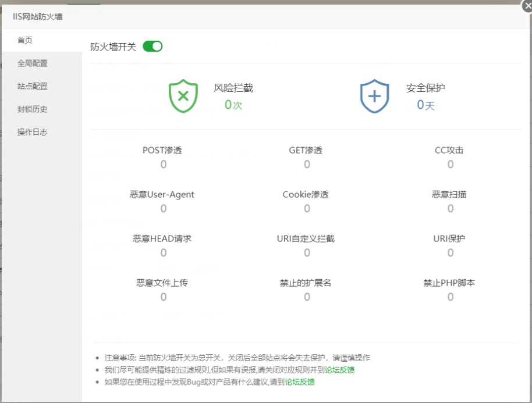
Task: View the 操作日志 tab
Action: (42, 132)
